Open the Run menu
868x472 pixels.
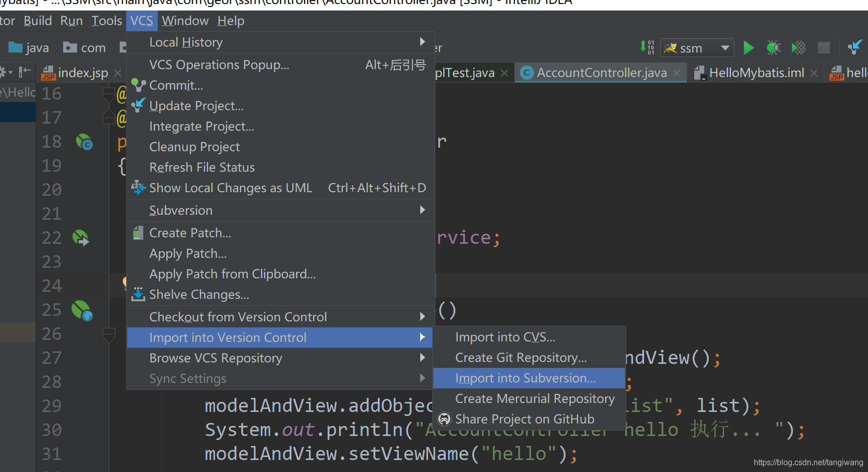point(72,21)
